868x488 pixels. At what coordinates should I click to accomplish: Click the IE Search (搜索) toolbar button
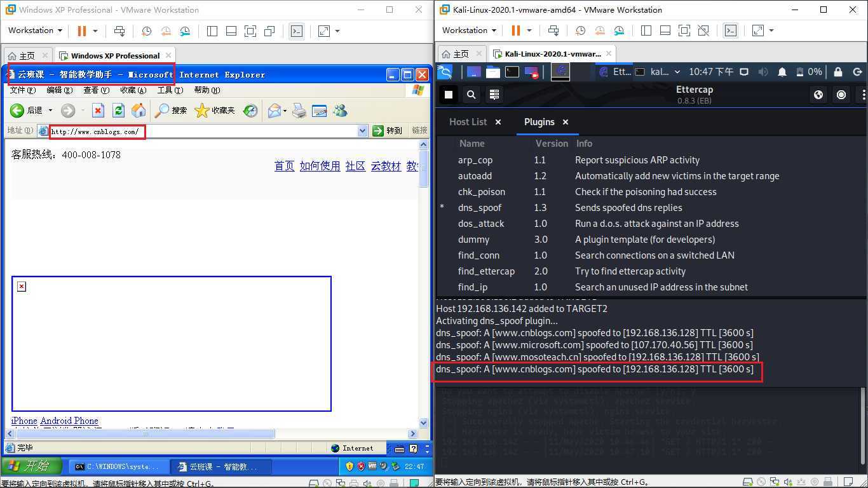point(171,111)
